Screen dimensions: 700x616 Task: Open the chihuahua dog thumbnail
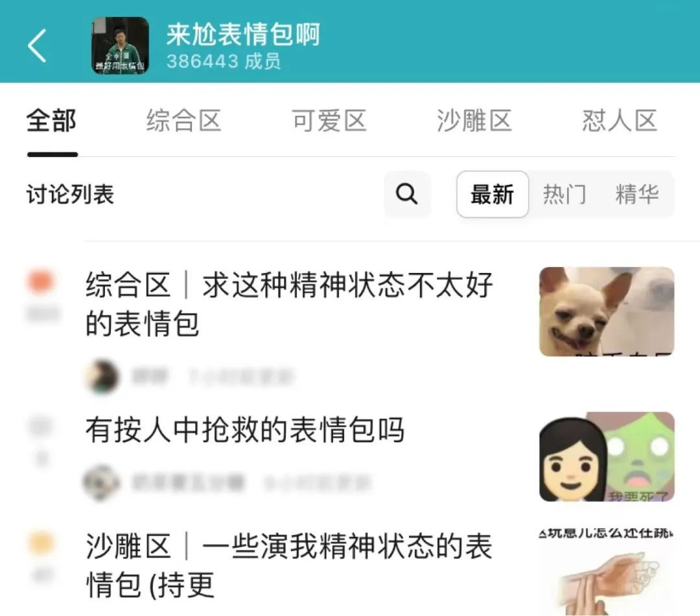pyautogui.click(x=607, y=311)
